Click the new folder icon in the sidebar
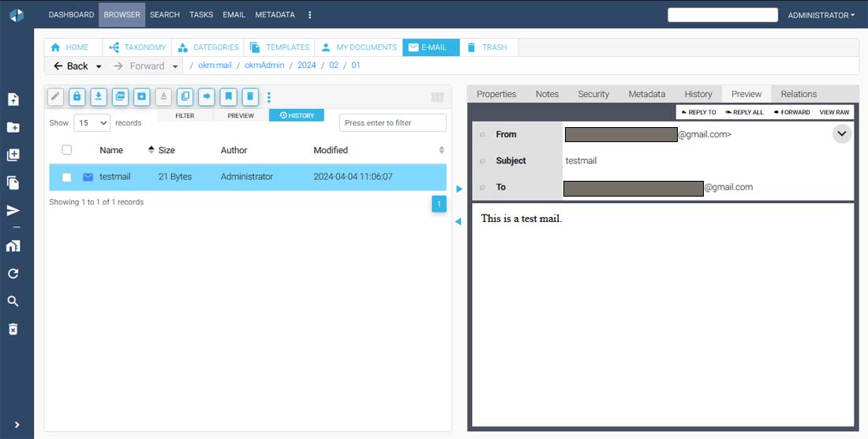The height and width of the screenshot is (439, 868). (13, 127)
